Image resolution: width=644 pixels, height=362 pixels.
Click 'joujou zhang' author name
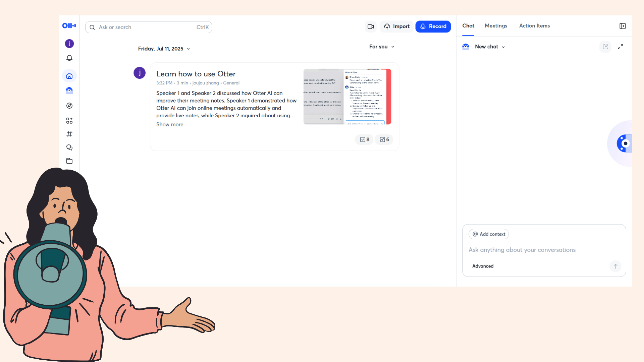[206, 83]
